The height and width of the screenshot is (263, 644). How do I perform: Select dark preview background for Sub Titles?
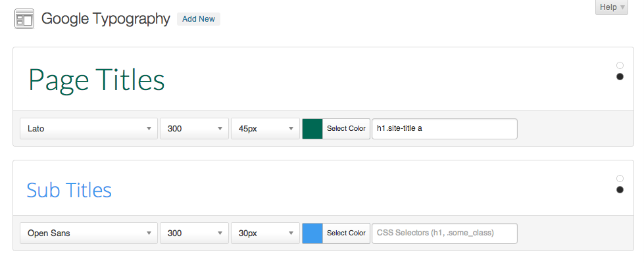tap(620, 189)
